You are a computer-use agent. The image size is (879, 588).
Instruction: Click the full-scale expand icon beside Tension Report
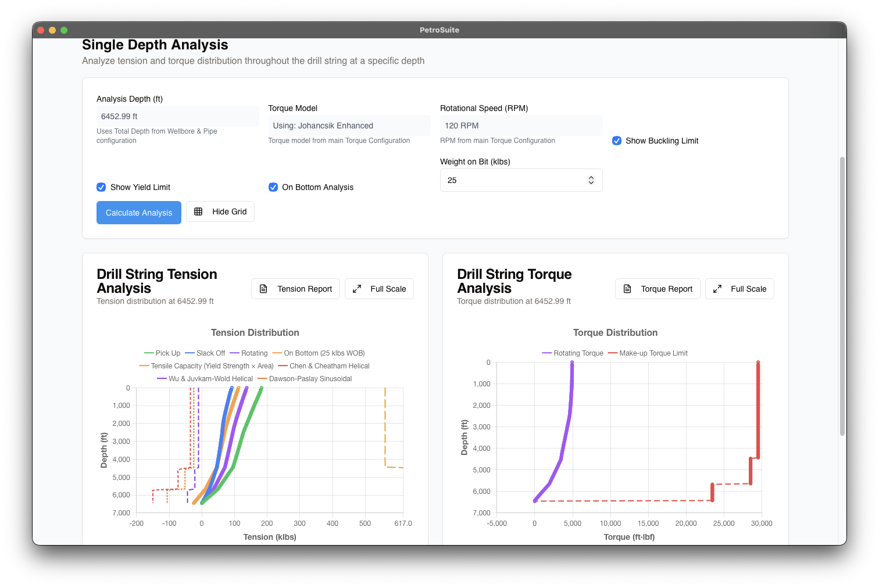(357, 288)
